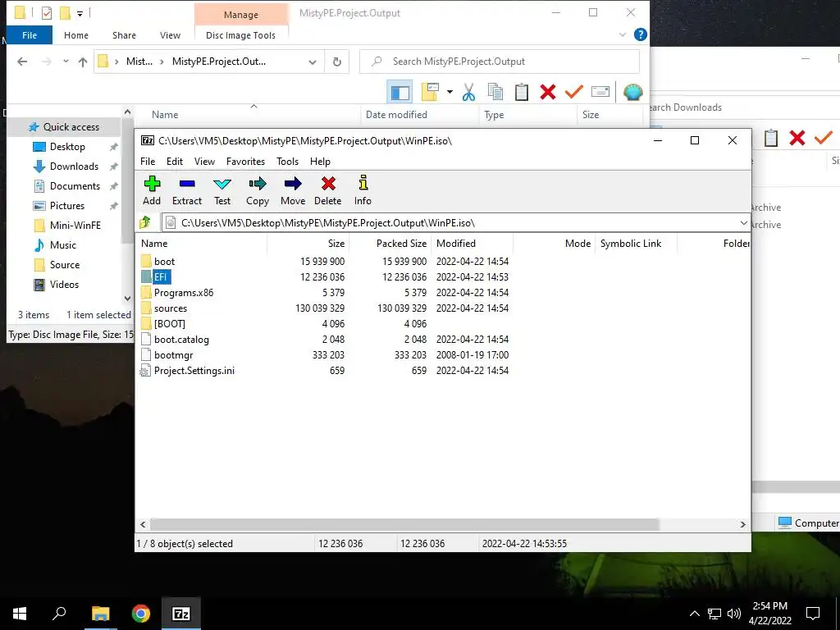Screen dimensions: 840x630
Task: Open File Explorer from the taskbar
Action: click(100, 614)
